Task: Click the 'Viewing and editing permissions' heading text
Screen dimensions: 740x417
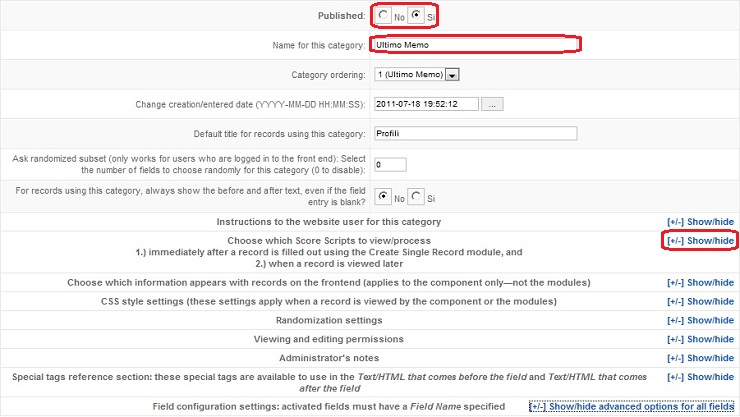Action: (x=328, y=339)
